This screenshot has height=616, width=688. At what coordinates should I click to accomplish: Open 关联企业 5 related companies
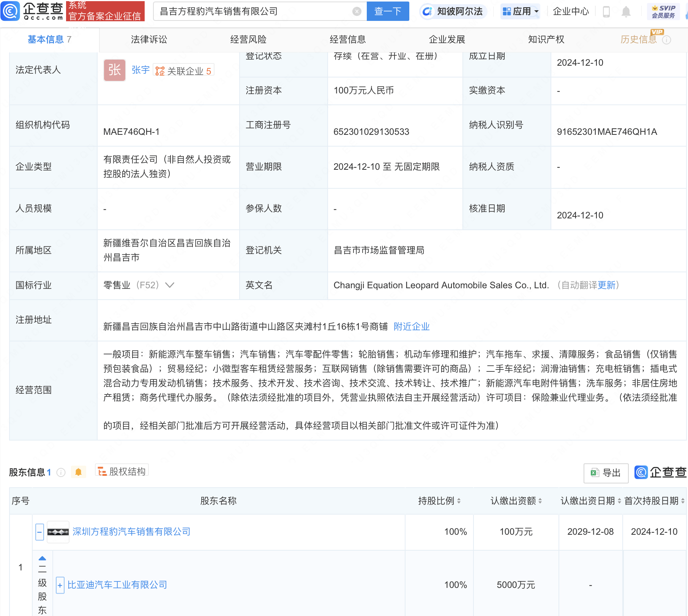184,71
